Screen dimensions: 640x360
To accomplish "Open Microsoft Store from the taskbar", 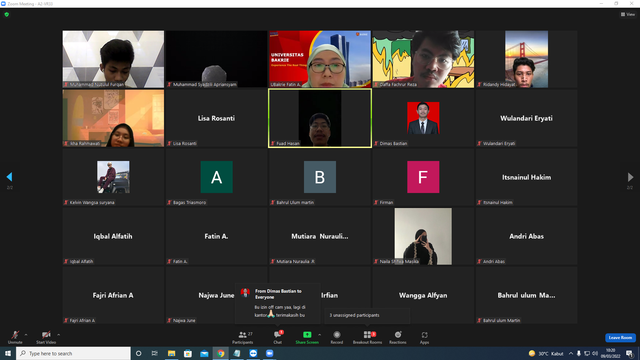I will (188, 353).
